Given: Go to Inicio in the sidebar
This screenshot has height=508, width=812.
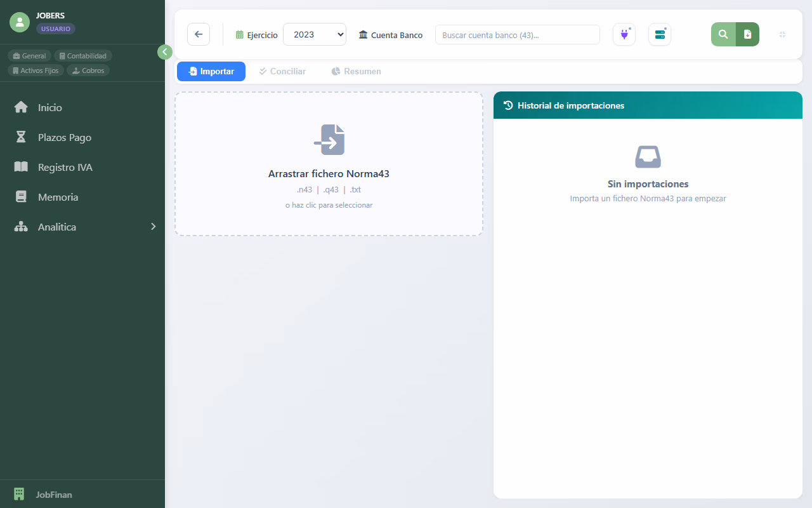Looking at the screenshot, I should (x=49, y=107).
